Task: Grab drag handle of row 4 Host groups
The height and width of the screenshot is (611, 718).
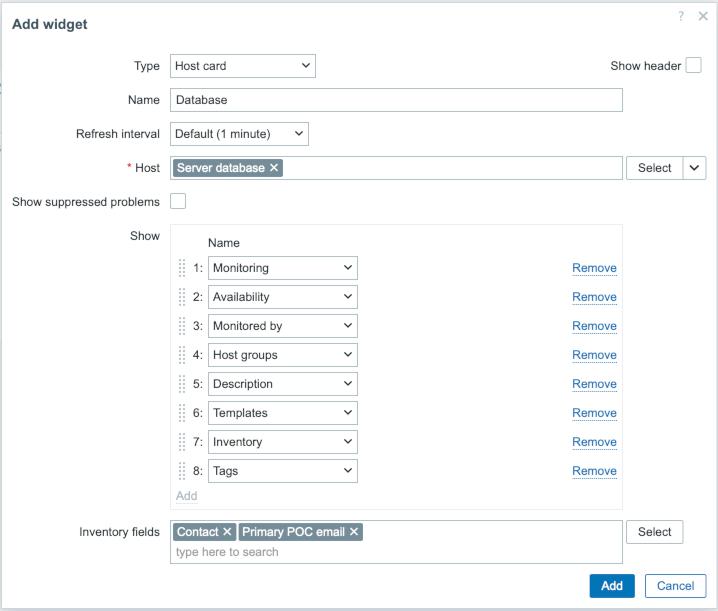Action: [182, 355]
